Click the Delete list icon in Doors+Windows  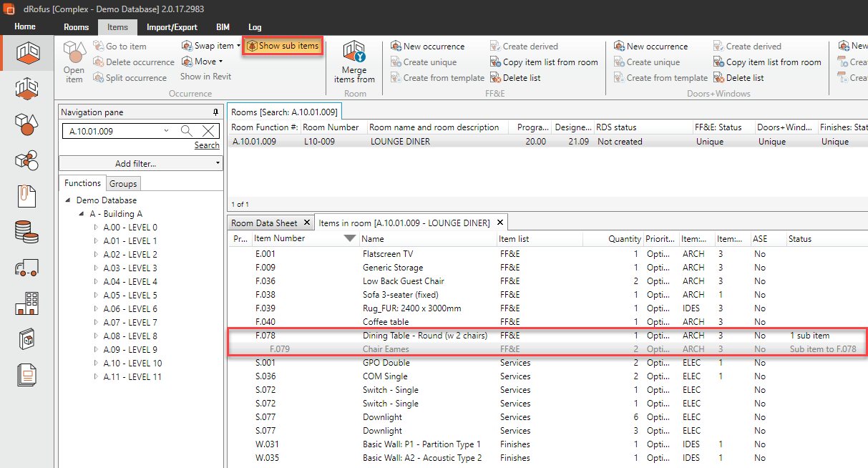720,78
